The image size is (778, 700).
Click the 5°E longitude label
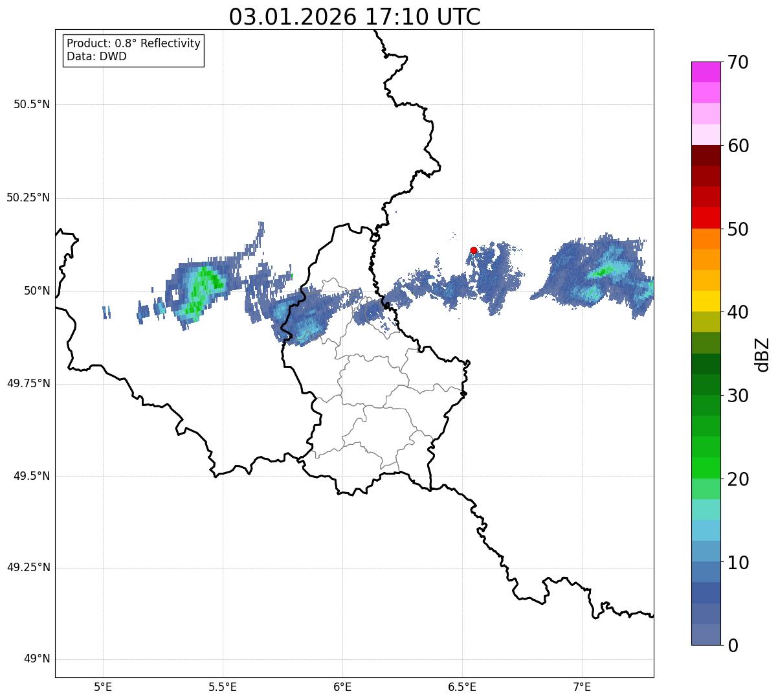(103, 686)
